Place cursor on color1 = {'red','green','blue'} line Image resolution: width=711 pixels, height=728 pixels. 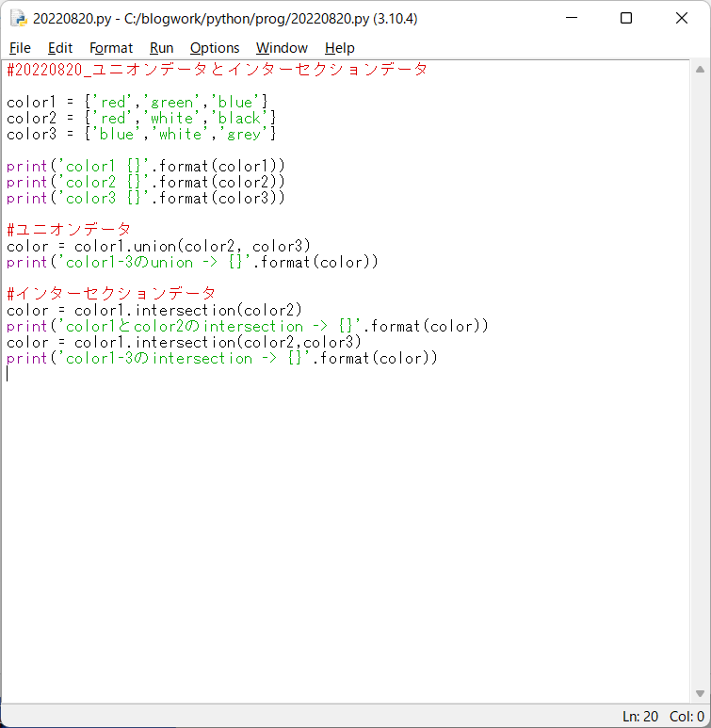coord(137,102)
